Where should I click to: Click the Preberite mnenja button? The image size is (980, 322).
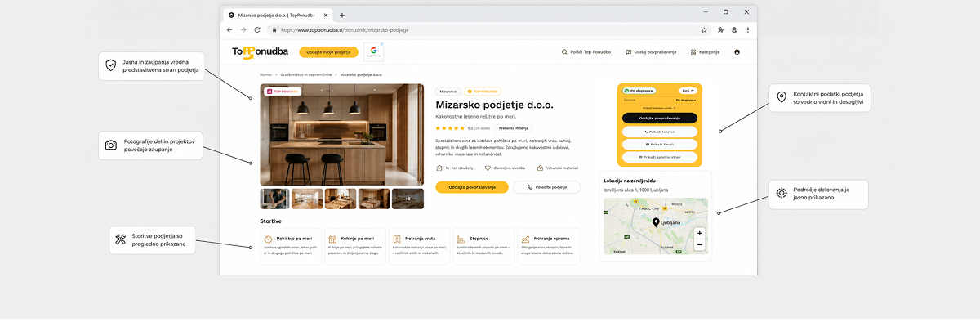coord(514,128)
